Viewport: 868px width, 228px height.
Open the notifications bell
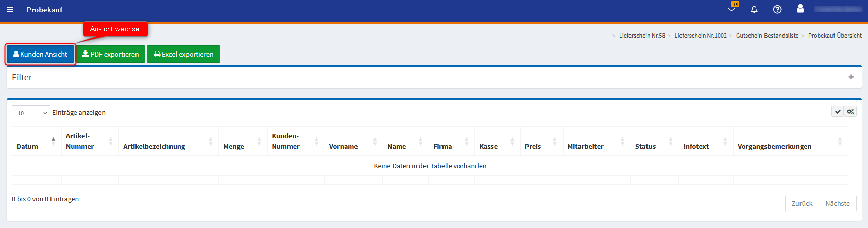tap(754, 10)
